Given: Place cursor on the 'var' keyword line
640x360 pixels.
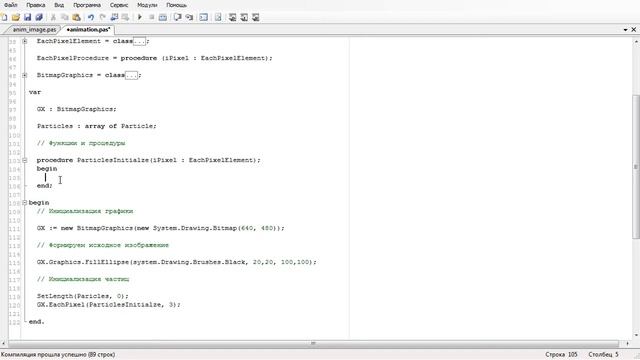Looking at the screenshot, I should pos(35,92).
